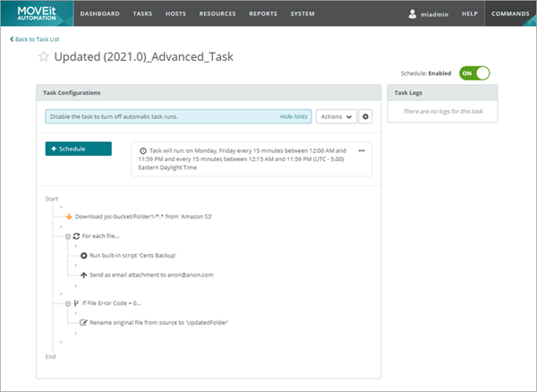The width and height of the screenshot is (537, 392).
Task: Click the clock icon in the schedule description
Action: point(143,150)
